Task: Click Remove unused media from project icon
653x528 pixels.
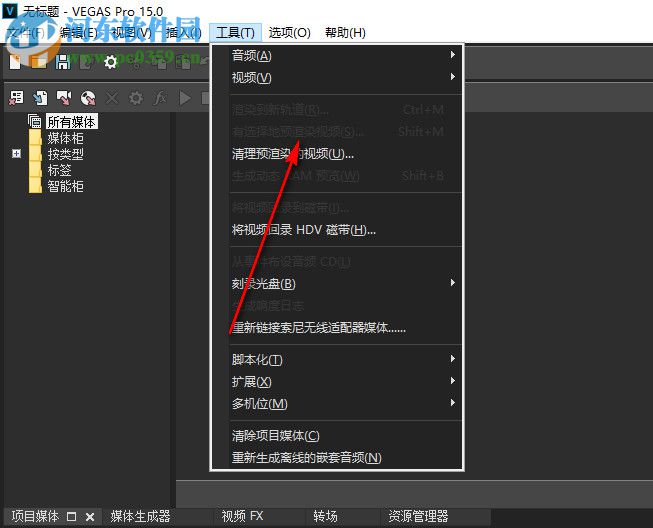Action: [x=16, y=98]
